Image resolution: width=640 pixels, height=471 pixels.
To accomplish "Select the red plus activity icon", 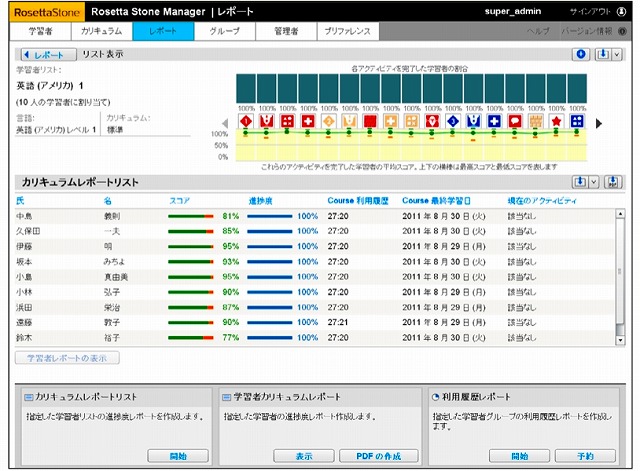I will [x=308, y=121].
